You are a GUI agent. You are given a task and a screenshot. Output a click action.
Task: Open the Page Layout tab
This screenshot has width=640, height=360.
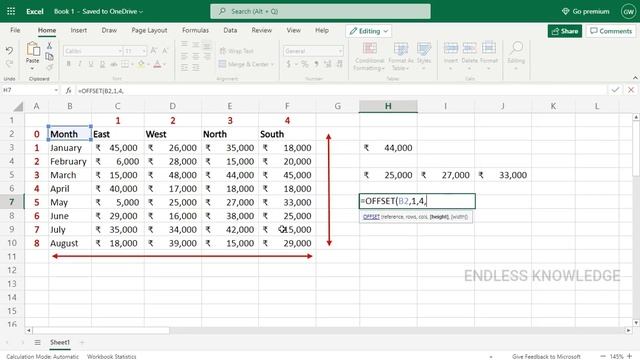coord(149,30)
